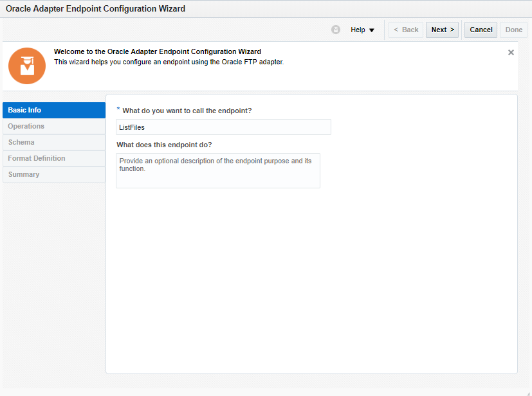The height and width of the screenshot is (396, 532).
Task: Focus the endpoint description text area
Action: pyautogui.click(x=217, y=170)
